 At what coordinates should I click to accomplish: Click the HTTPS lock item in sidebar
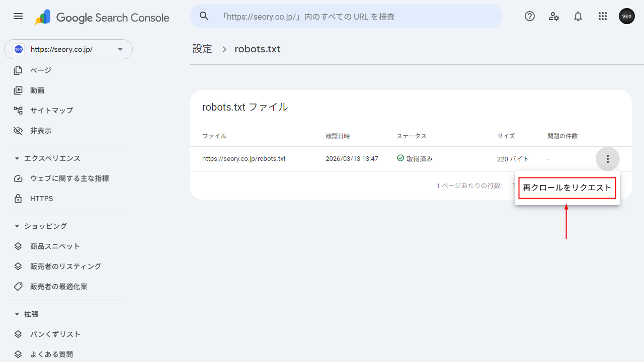[x=41, y=198]
